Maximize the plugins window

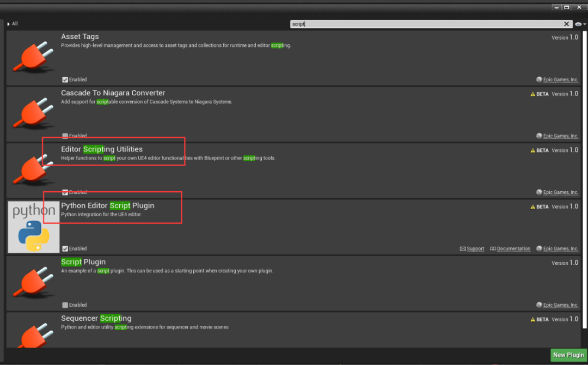pyautogui.click(x=567, y=7)
